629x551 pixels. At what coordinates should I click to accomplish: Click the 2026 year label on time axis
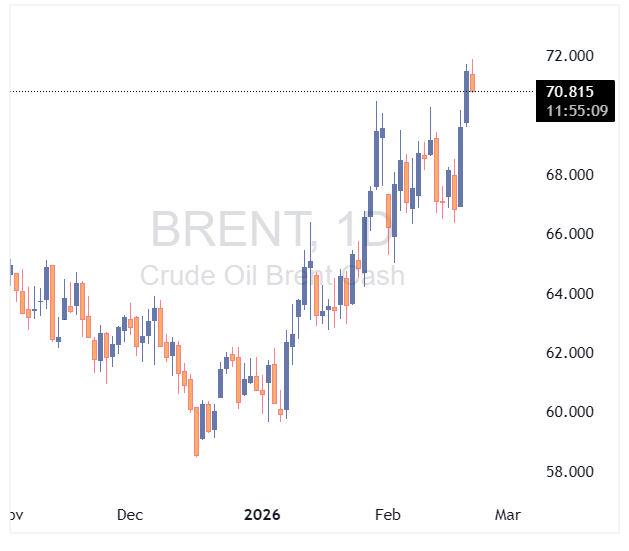pyautogui.click(x=263, y=515)
